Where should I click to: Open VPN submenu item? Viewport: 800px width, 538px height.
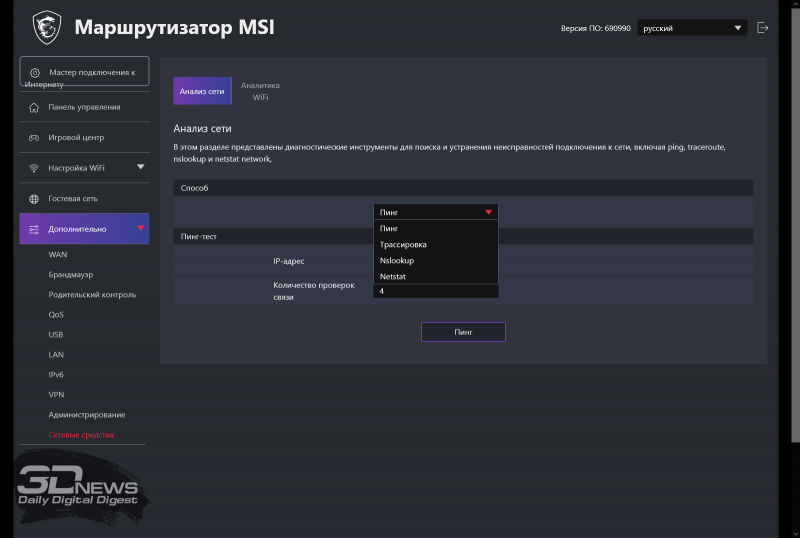tap(56, 395)
